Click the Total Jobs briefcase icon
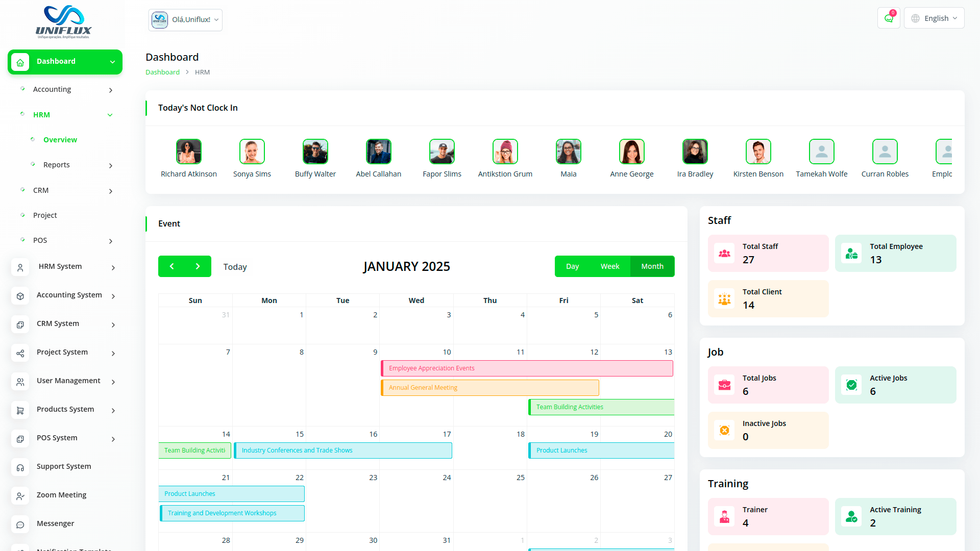 pyautogui.click(x=724, y=385)
